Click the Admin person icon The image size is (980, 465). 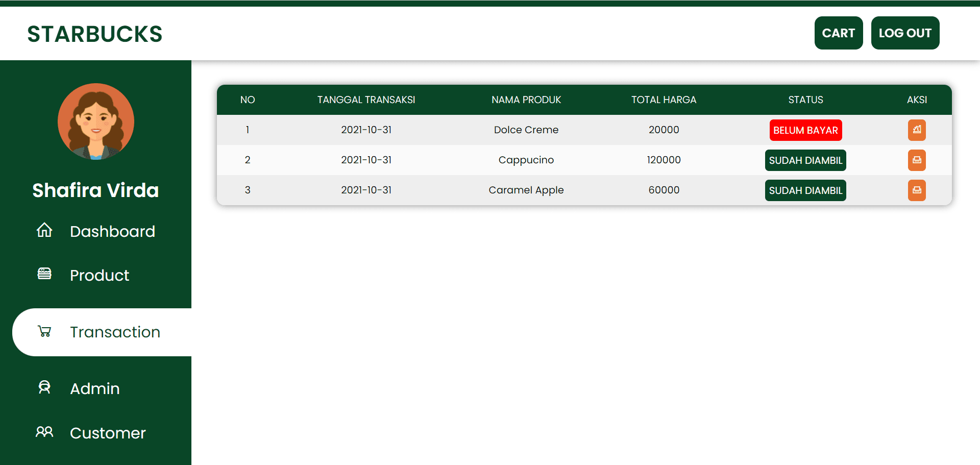tap(44, 387)
